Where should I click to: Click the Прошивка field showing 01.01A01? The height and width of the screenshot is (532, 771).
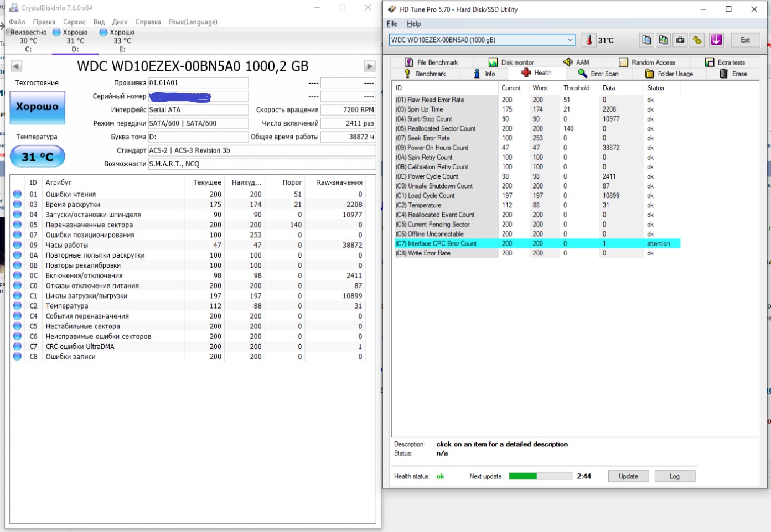click(x=198, y=83)
